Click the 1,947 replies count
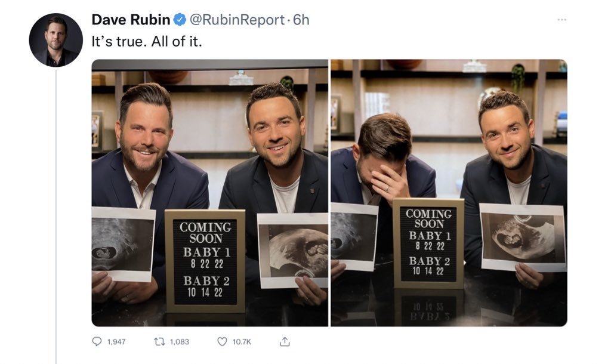This screenshot has height=364, width=611. [116, 341]
